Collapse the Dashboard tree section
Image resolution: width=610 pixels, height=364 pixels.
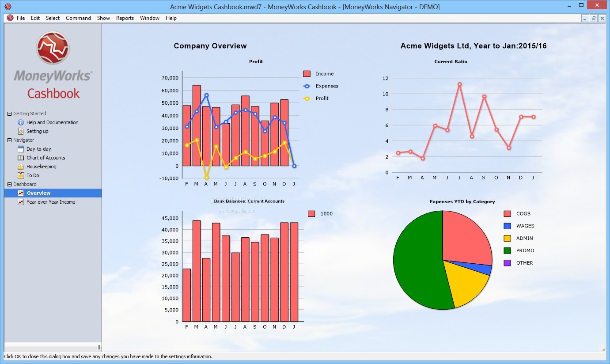[x=9, y=184]
